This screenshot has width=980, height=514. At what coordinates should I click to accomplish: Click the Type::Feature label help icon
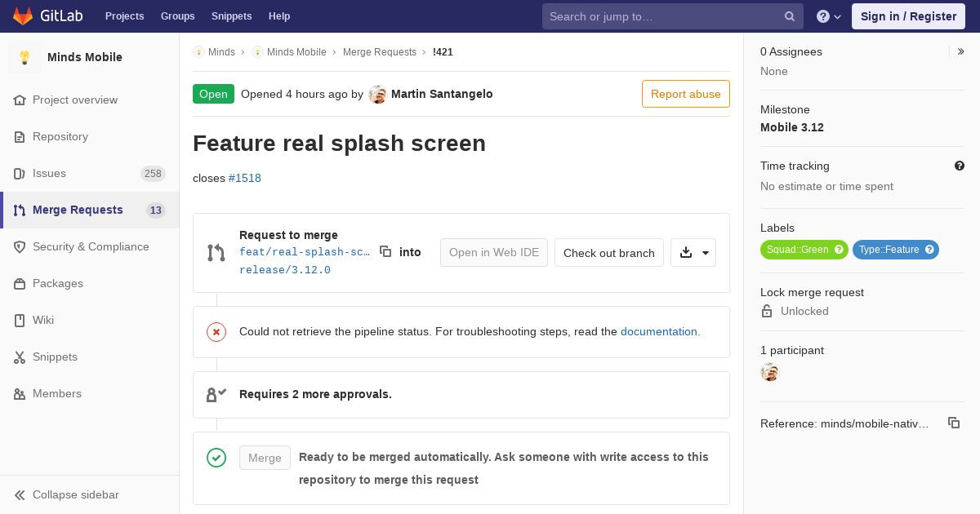pos(929,250)
